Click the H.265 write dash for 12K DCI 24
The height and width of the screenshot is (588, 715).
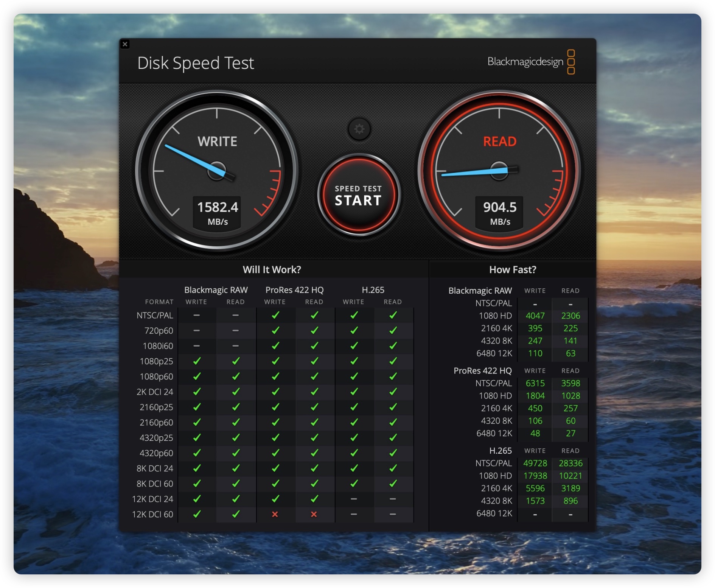click(354, 499)
